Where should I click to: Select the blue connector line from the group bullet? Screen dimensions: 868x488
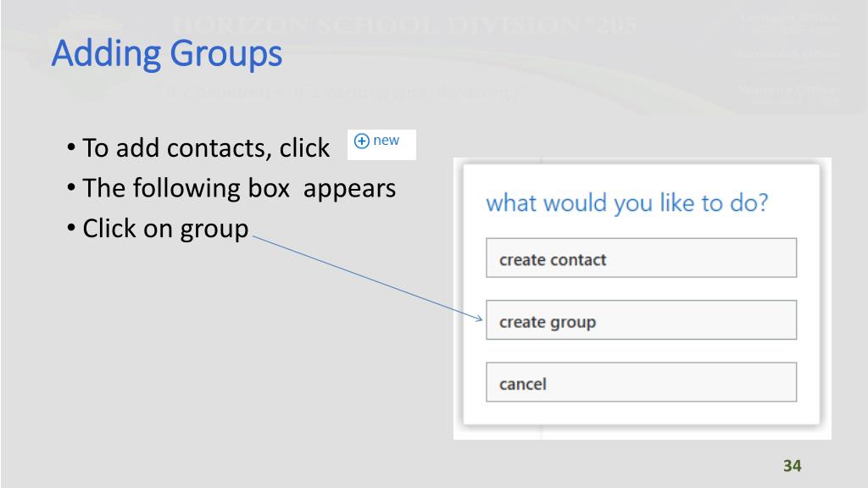(x=367, y=278)
